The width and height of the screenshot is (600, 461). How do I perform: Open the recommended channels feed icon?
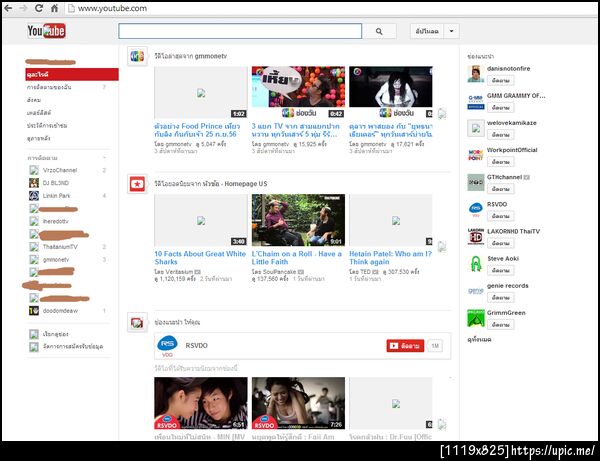(x=137, y=323)
